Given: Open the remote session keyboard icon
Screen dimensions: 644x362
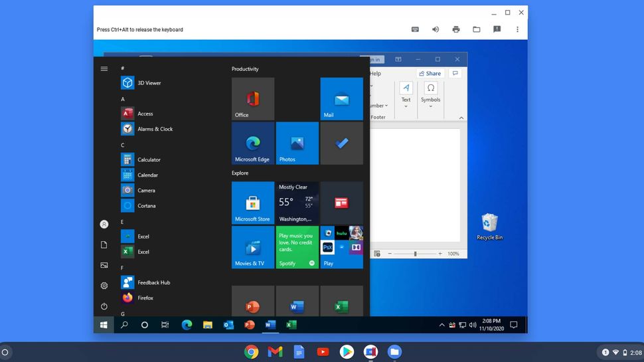Looking at the screenshot, I should coord(415,30).
